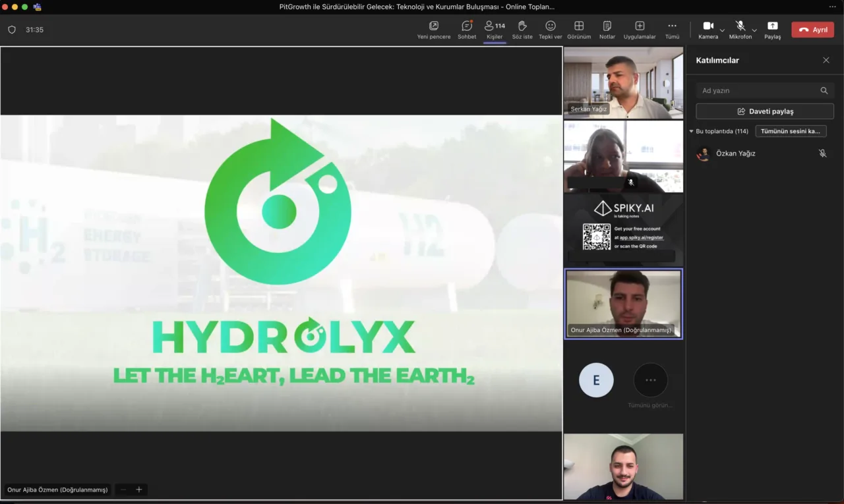Expand camera options dropdown arrow

[722, 30]
